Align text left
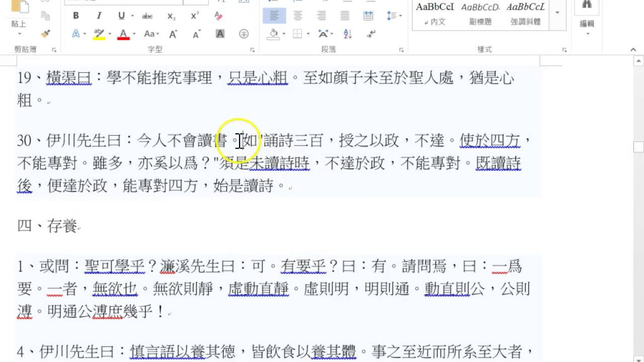This screenshot has height=362, width=644. click(x=274, y=16)
